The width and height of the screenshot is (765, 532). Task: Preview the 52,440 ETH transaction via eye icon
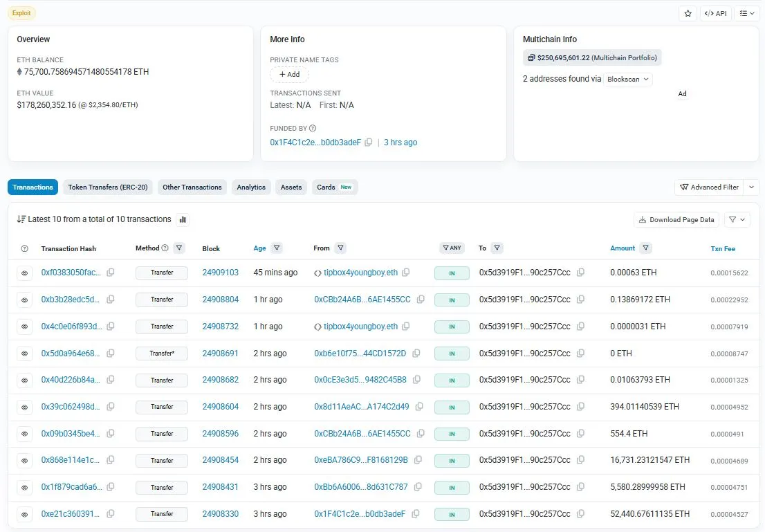[x=25, y=514]
